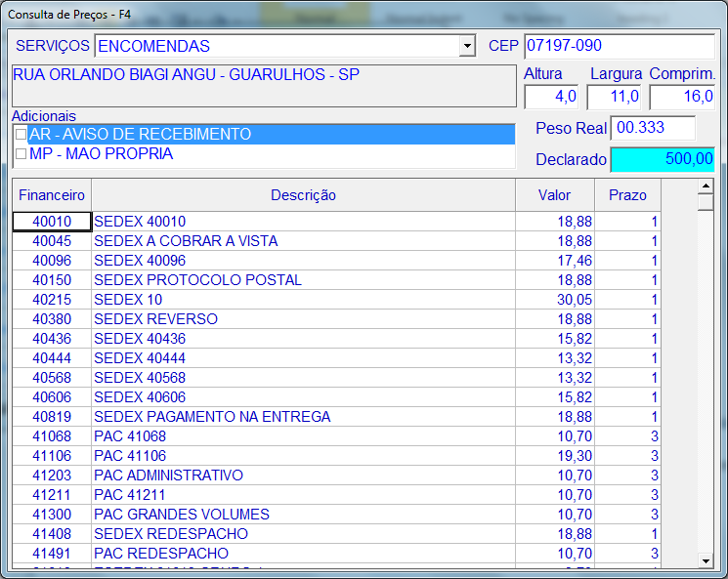Click financeiro code cell 41300

point(52,514)
